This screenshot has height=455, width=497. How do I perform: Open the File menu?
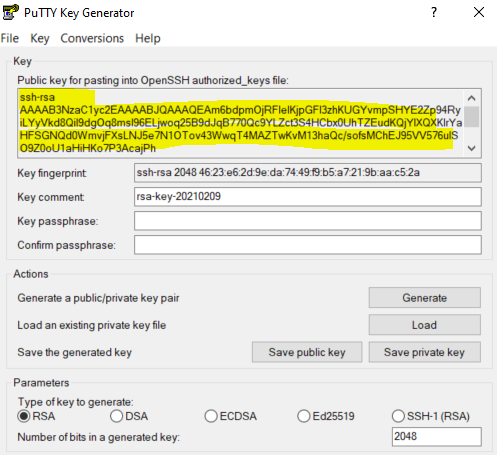(10, 38)
